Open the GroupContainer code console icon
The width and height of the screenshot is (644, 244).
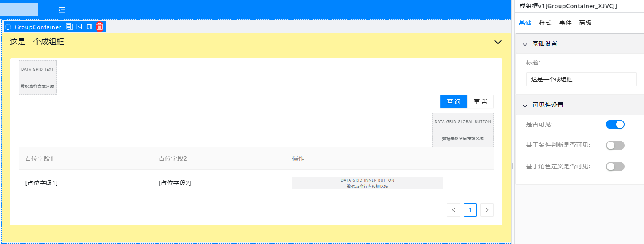(79, 27)
